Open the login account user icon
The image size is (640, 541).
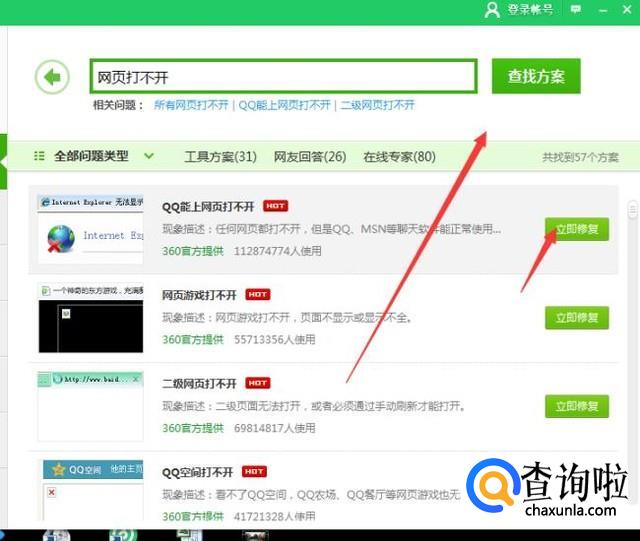pyautogui.click(x=492, y=9)
